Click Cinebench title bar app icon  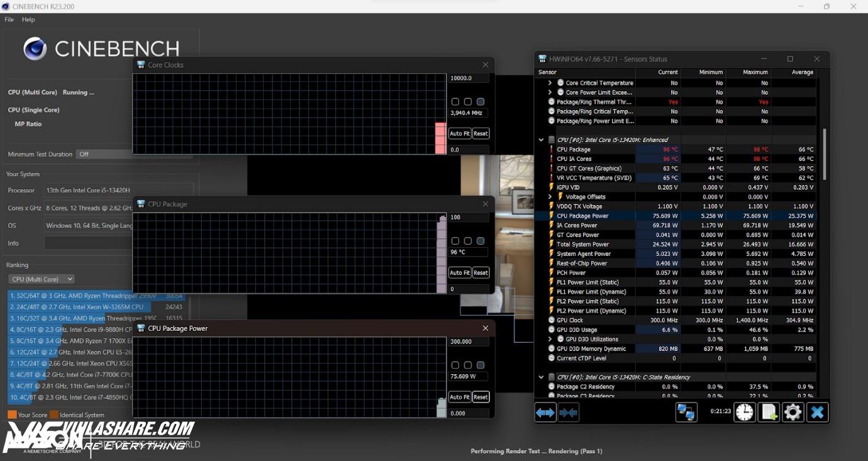5,6
